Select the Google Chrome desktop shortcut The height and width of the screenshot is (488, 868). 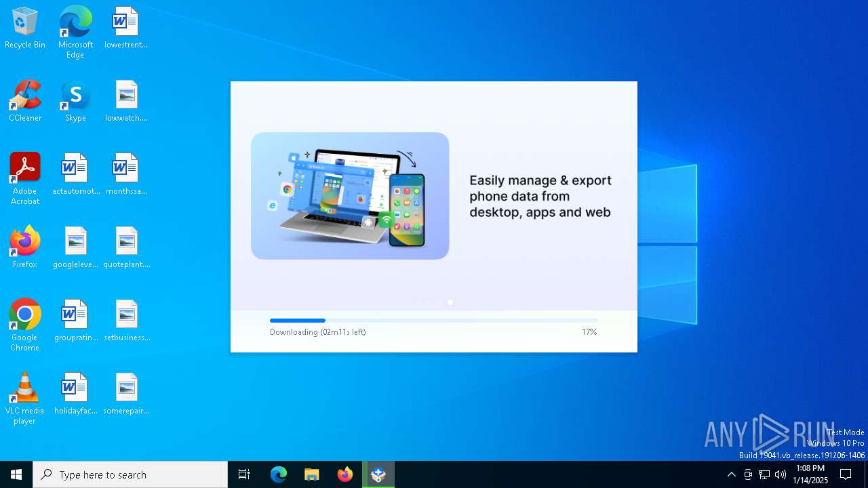coord(25,325)
